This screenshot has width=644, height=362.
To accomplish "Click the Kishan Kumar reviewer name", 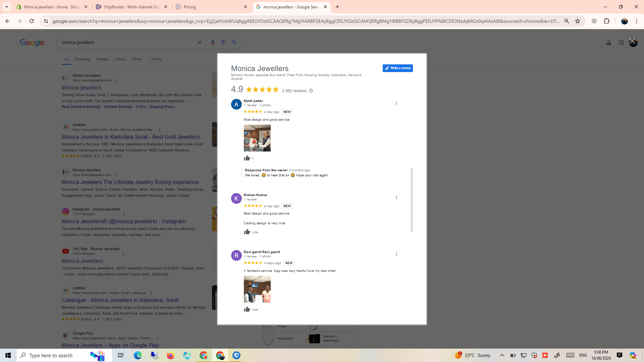I will click(255, 195).
